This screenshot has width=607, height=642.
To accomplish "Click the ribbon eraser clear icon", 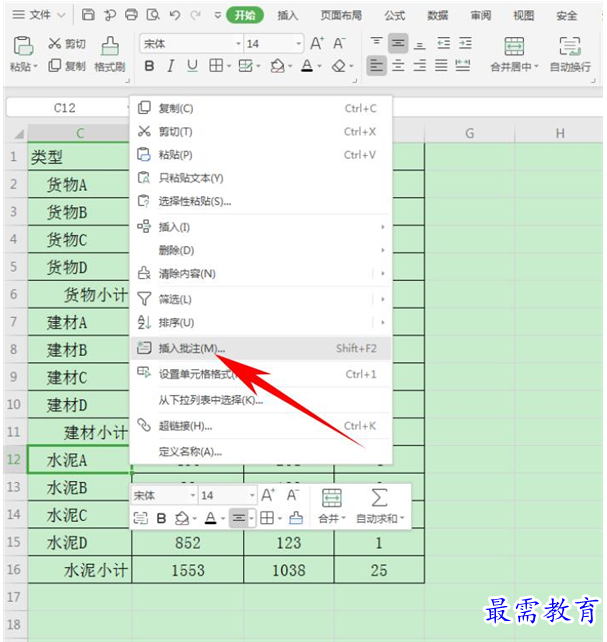I will click(x=339, y=66).
